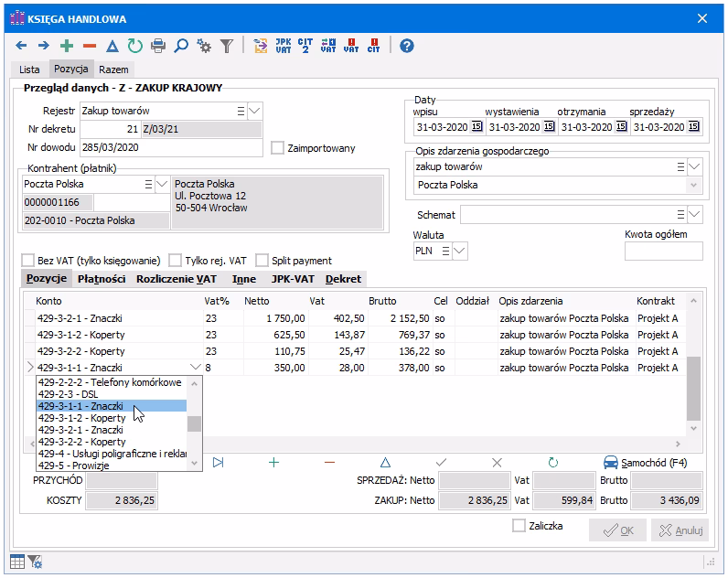Switch to the Lista tab

[x=29, y=70]
